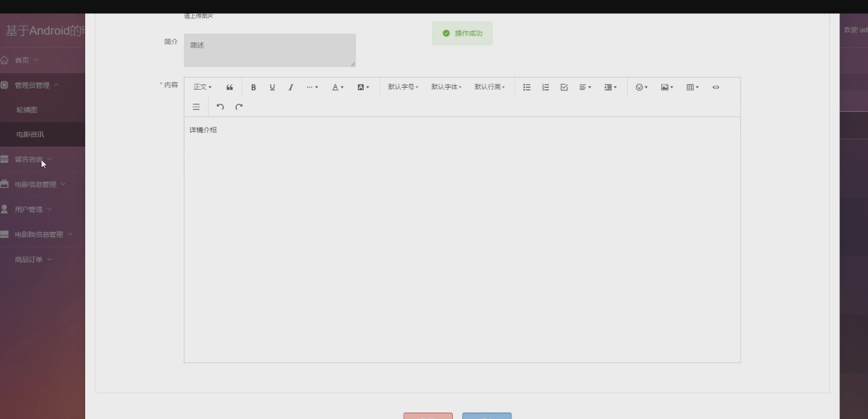Insert a block quote in editor
The height and width of the screenshot is (419, 868).
click(x=230, y=87)
